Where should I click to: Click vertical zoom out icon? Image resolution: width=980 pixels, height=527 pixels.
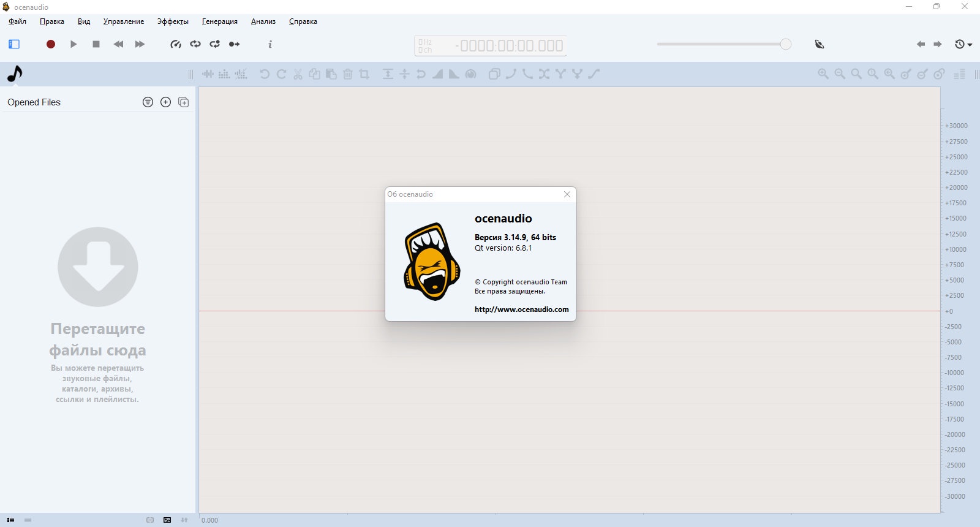[922, 74]
